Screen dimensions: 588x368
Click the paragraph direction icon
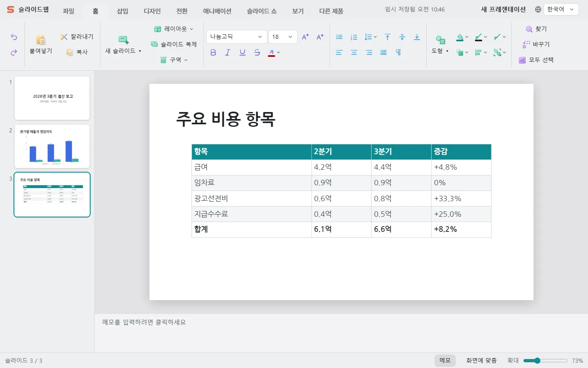point(399,52)
